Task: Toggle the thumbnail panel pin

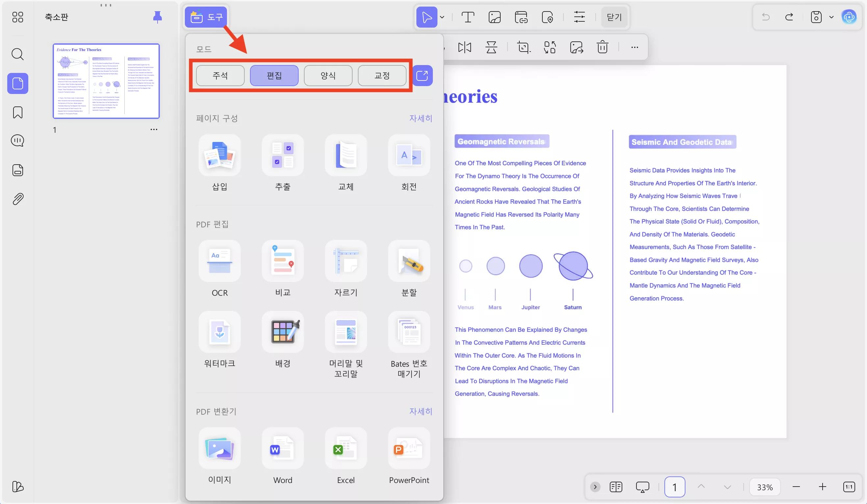Action: pyautogui.click(x=157, y=17)
